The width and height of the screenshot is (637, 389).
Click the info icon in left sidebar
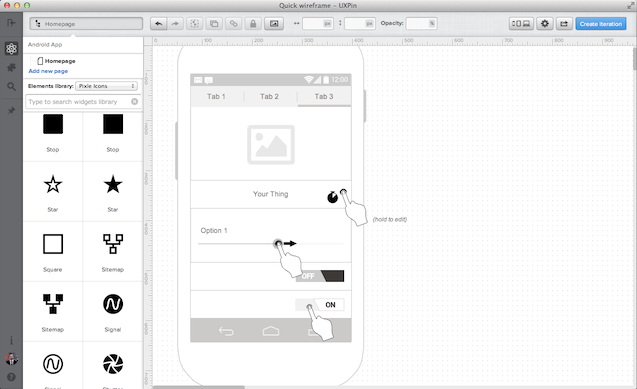coord(11,340)
